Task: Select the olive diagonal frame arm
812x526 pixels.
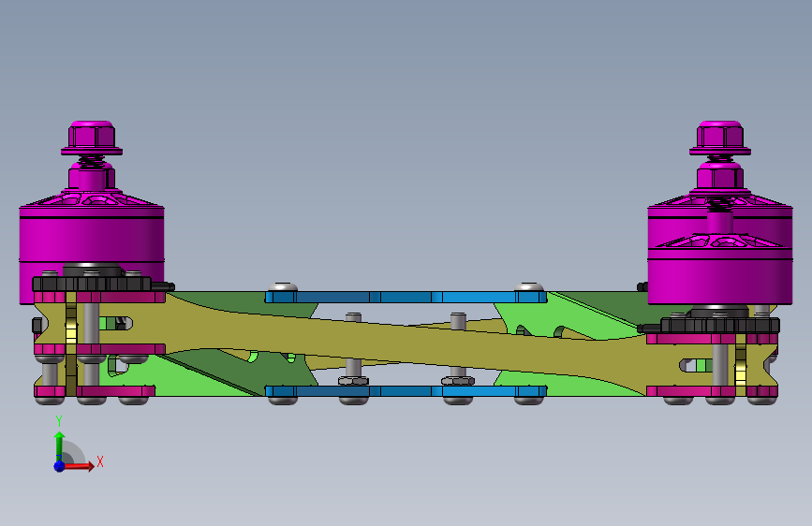Action: [406, 344]
